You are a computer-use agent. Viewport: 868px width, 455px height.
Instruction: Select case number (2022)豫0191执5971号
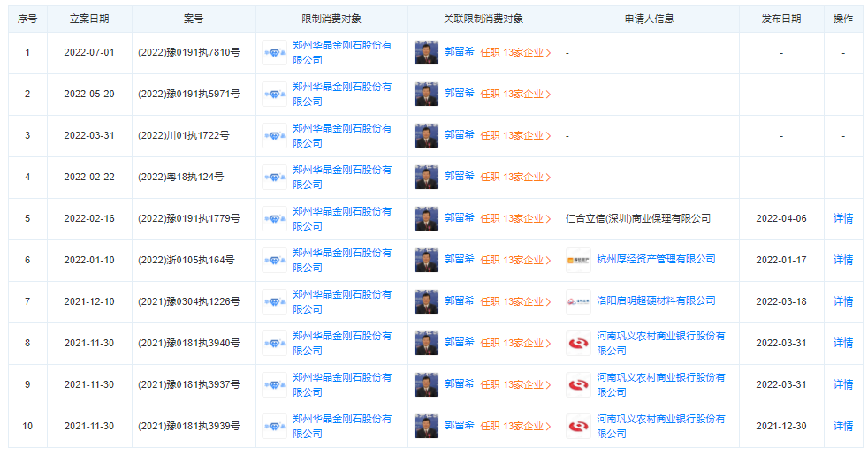coord(189,95)
